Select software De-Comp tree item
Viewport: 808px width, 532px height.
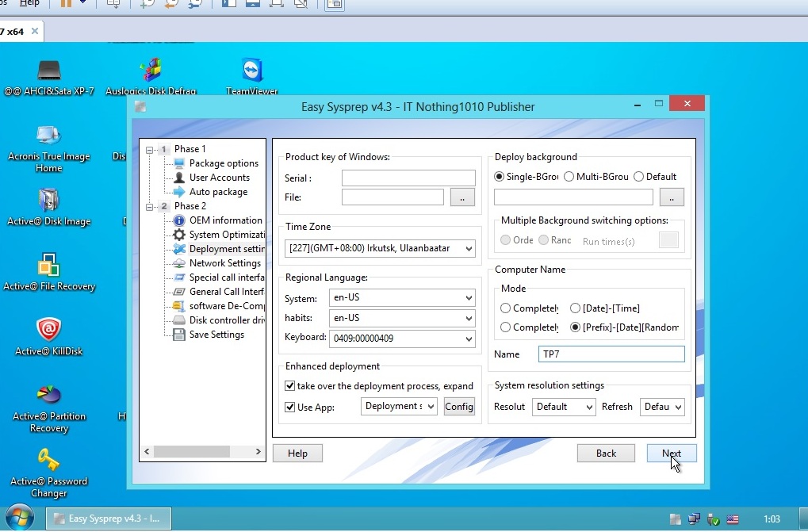pos(226,306)
